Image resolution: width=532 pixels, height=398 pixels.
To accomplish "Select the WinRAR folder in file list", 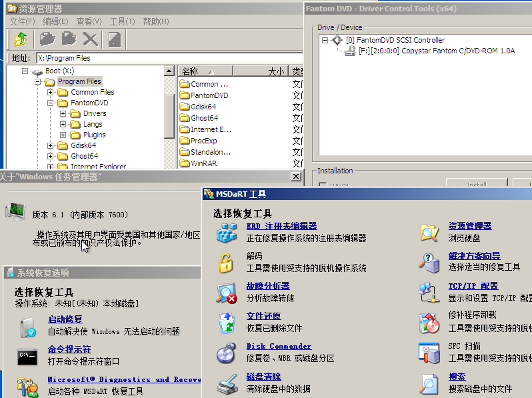I will coord(199,163).
